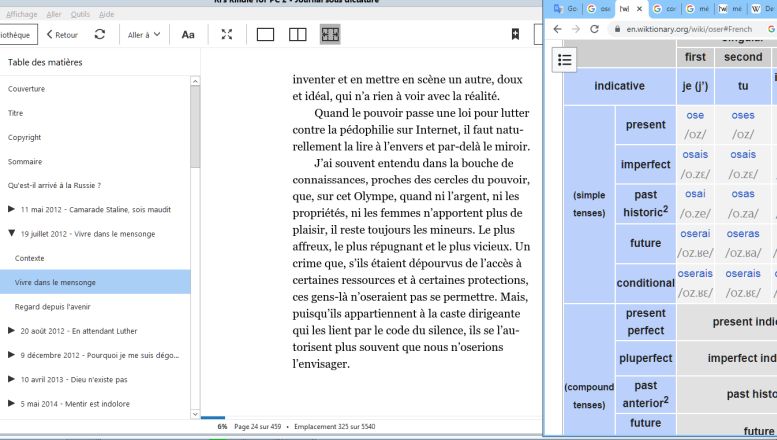Image resolution: width=777 pixels, height=440 pixels.
Task: Open the 'oses' conjugation link
Action: point(743,115)
